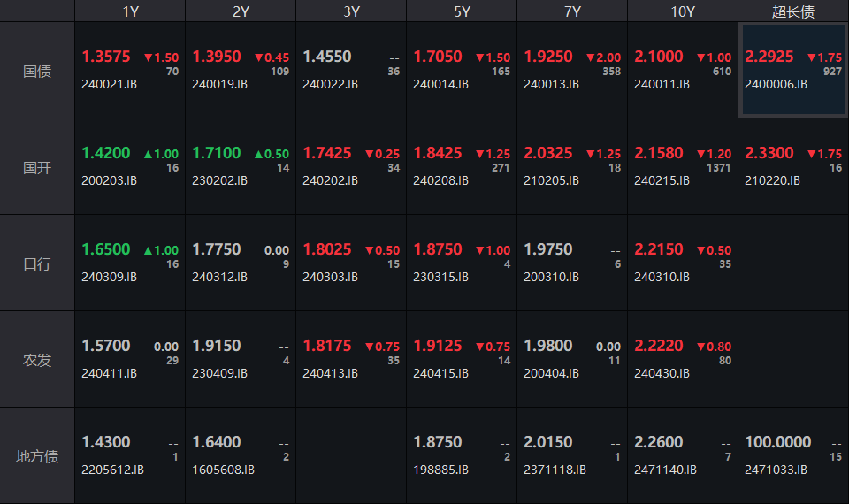Select the 1.7425 yield for 国开 3Y
The image size is (849, 504).
tap(327, 153)
